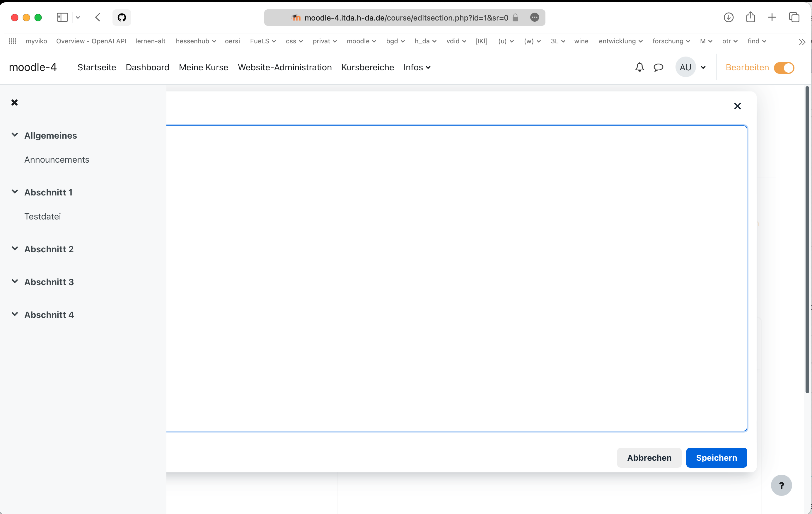Collapse the Allgemeines section
The width and height of the screenshot is (812, 514).
point(15,135)
